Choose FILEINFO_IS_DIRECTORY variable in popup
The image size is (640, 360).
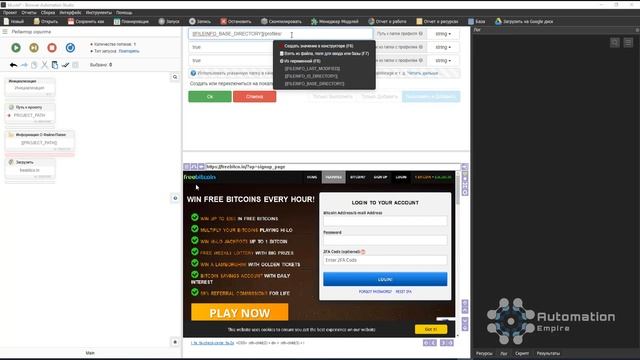311,76
